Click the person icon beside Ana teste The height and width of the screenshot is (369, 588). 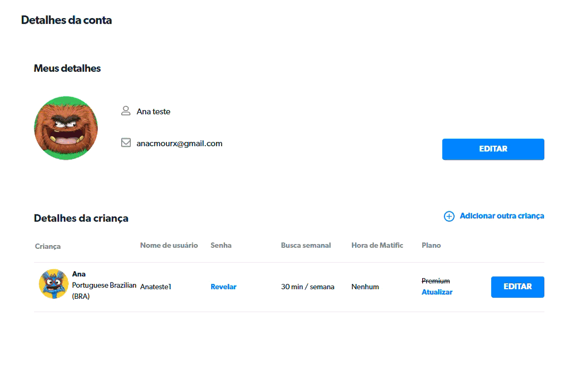click(x=126, y=111)
